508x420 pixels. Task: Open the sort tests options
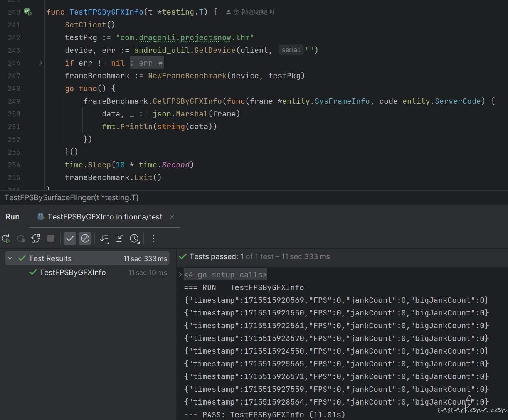(x=104, y=239)
